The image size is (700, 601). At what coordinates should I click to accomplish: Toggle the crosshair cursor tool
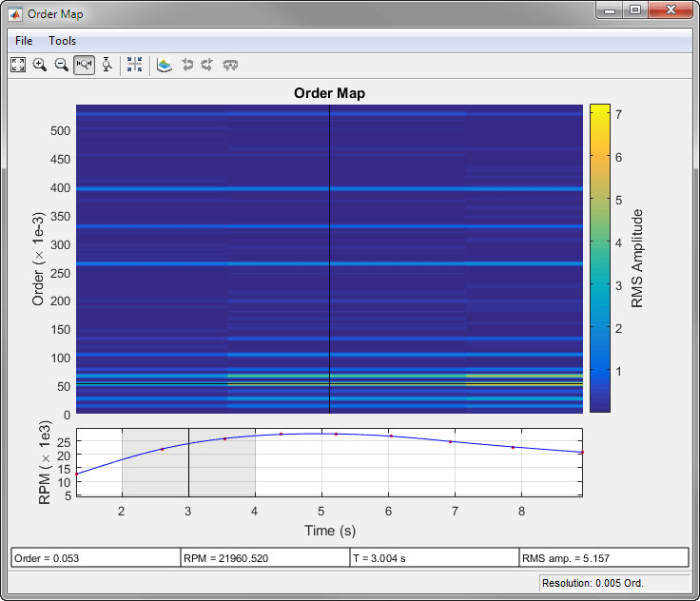coord(134,65)
